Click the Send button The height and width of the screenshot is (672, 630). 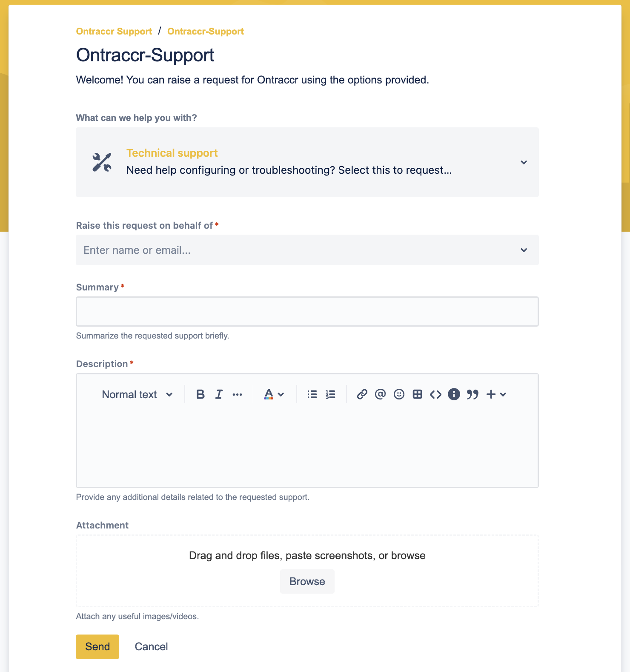pyautogui.click(x=97, y=647)
